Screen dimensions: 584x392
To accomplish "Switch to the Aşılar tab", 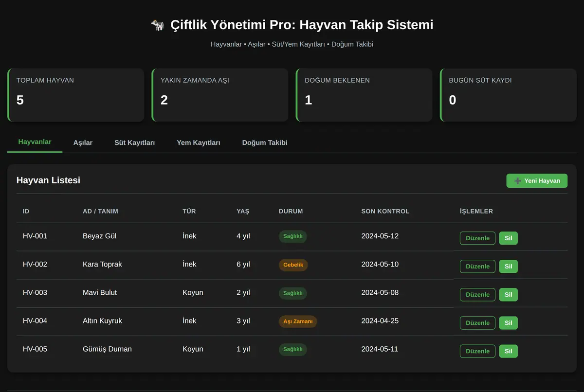I will coord(83,143).
